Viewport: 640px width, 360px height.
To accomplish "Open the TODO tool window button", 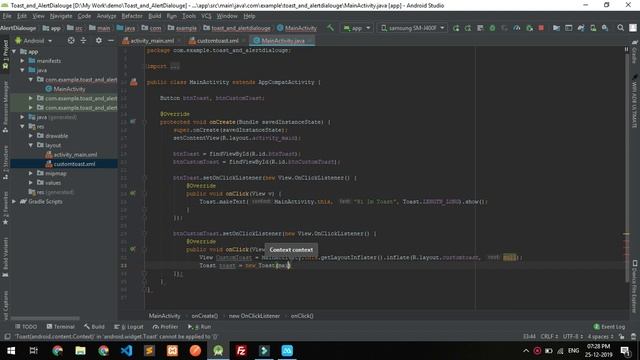I will (26, 327).
